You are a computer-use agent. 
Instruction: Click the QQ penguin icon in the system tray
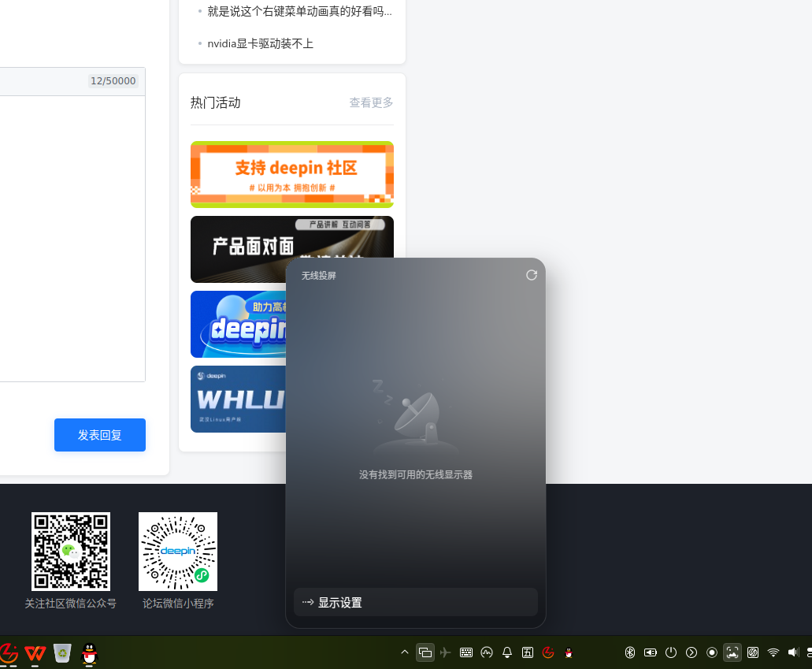pos(569,652)
